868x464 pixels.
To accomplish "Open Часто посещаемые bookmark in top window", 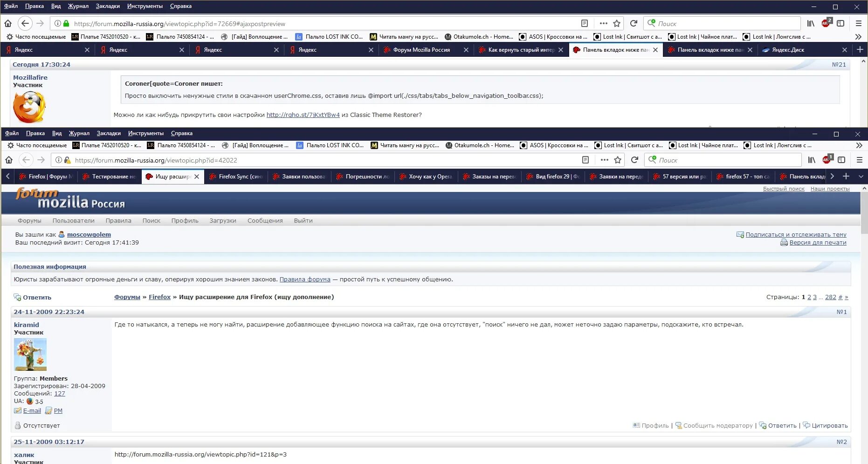I will (36, 36).
